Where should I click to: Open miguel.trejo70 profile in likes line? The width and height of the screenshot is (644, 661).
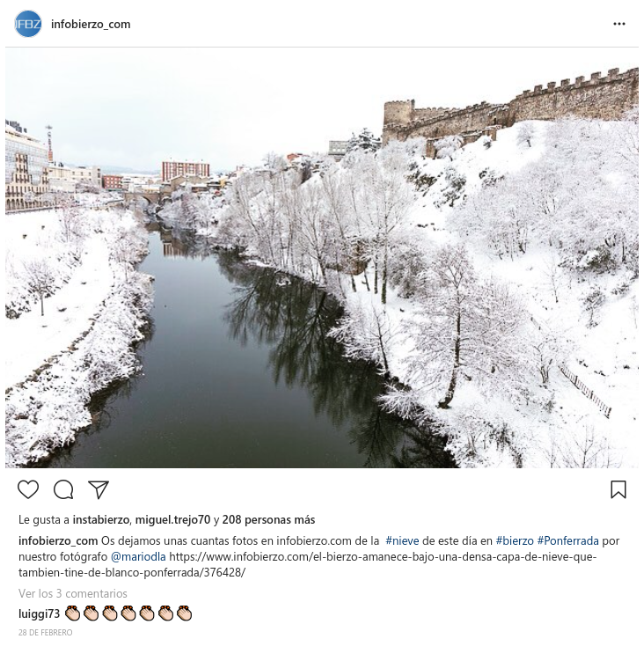(x=172, y=520)
